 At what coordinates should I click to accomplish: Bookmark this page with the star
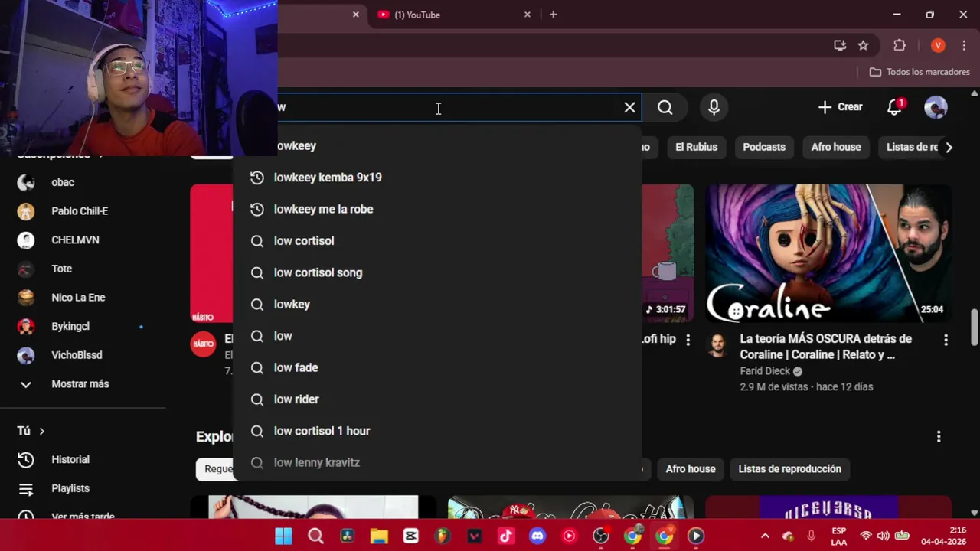click(863, 45)
